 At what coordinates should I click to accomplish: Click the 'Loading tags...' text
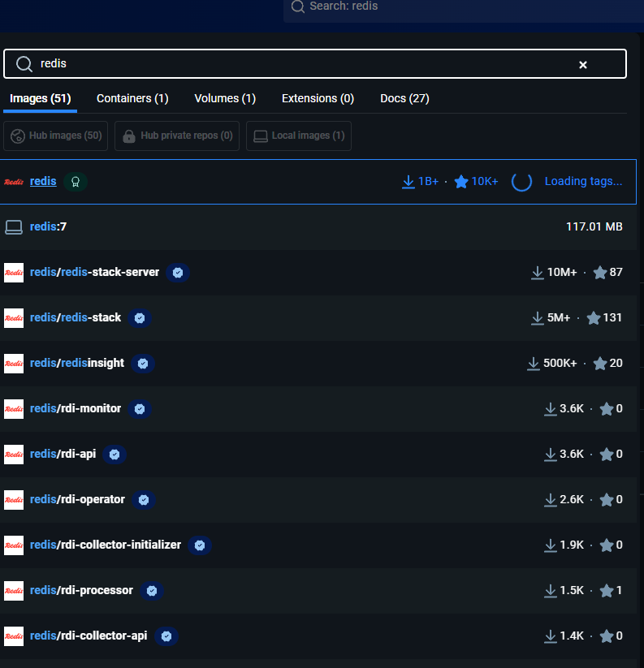click(583, 181)
